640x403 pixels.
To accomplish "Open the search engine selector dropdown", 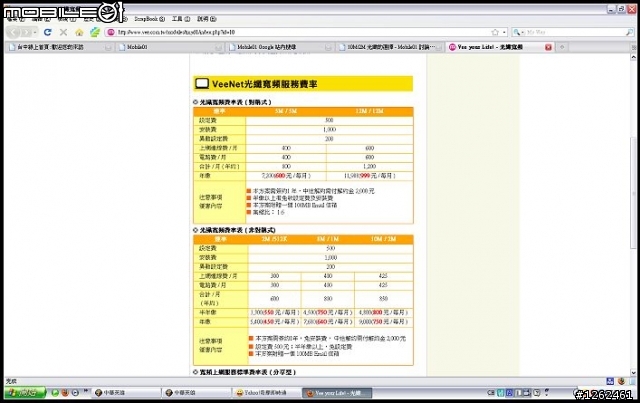I will [x=518, y=32].
